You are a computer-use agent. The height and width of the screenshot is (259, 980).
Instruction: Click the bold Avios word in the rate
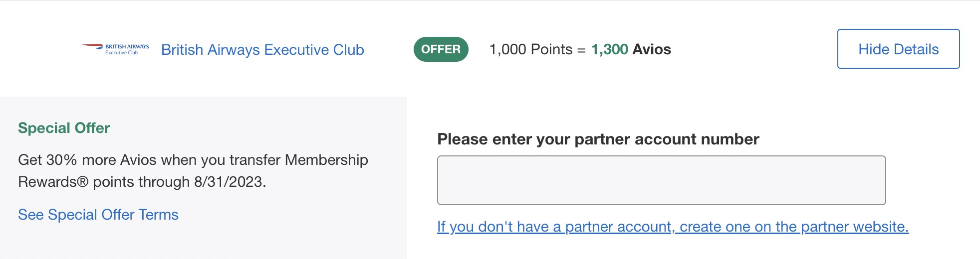tap(652, 49)
